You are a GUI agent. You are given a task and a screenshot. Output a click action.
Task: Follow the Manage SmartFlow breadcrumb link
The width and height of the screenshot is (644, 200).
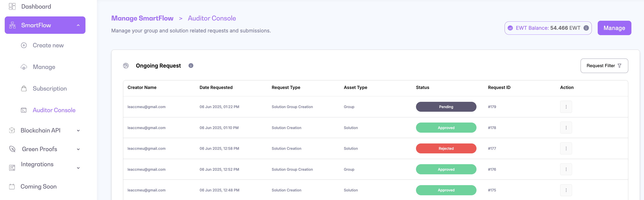tap(142, 18)
